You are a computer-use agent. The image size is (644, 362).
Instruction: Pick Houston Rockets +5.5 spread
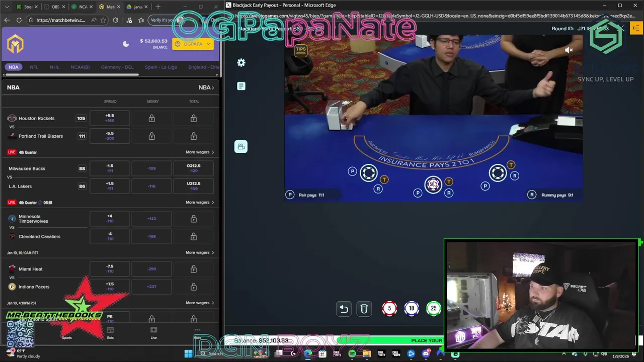pos(110,118)
